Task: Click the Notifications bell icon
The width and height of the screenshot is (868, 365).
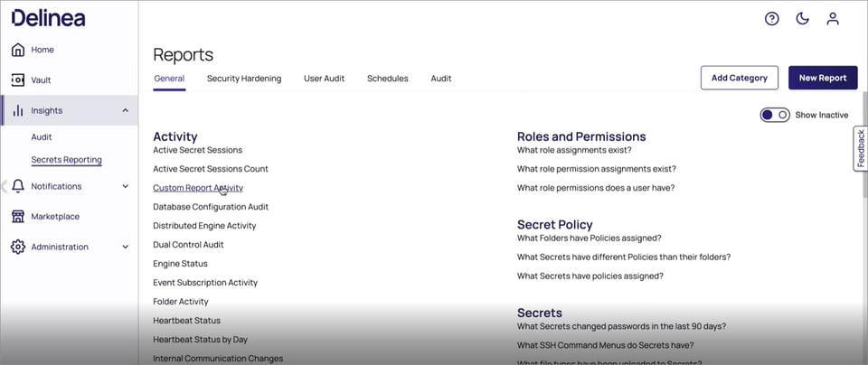Action: [x=18, y=186]
